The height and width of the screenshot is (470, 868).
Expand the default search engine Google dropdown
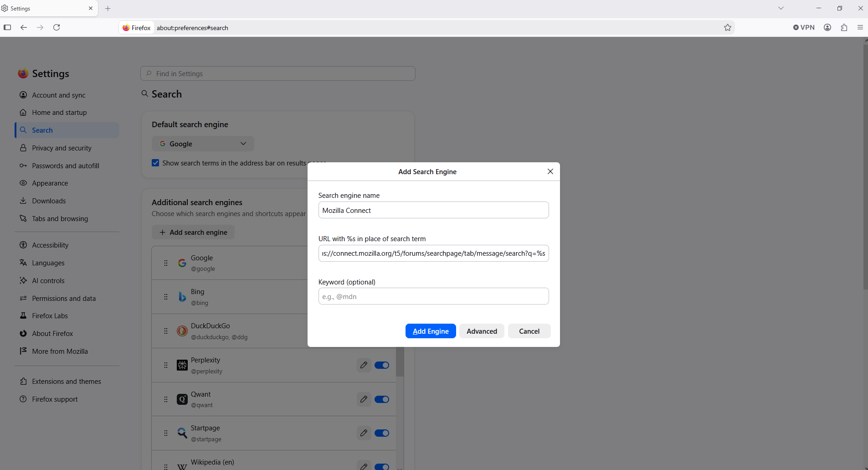point(203,144)
